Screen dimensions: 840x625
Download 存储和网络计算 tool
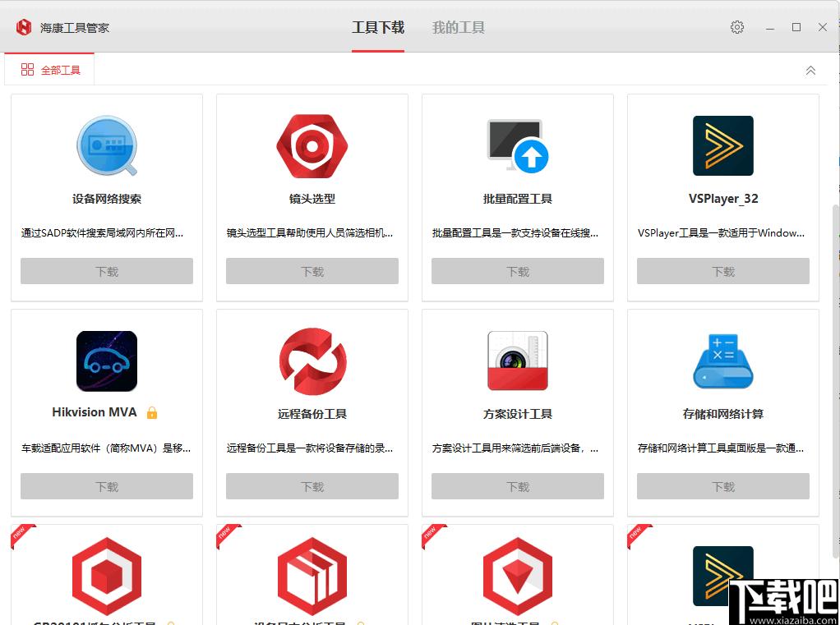(x=723, y=486)
